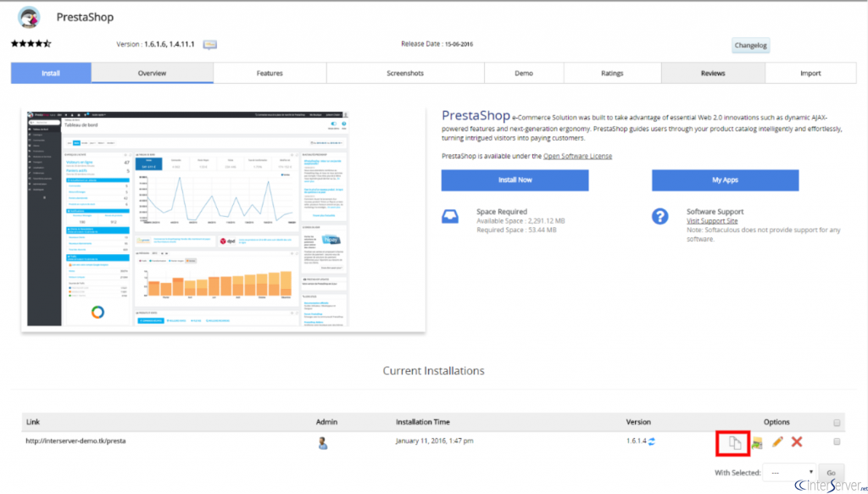Screen dimensions: 868x494
Task: Open the interserver-demo.tk/presta installation link
Action: (x=75, y=441)
